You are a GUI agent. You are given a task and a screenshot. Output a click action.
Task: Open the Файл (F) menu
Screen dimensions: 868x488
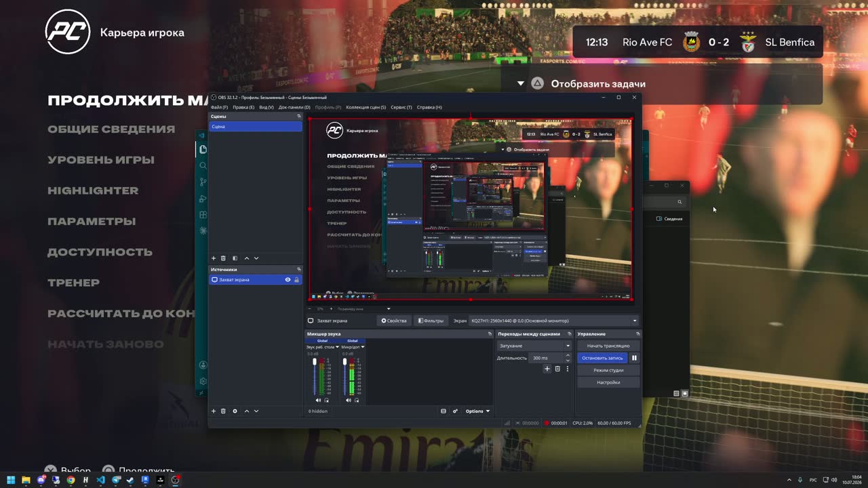click(x=219, y=107)
